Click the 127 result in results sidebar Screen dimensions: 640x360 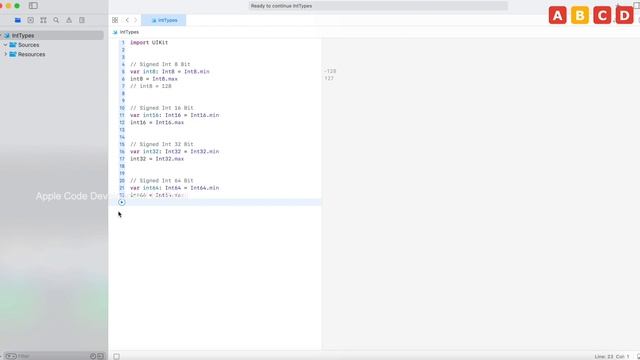329,78
